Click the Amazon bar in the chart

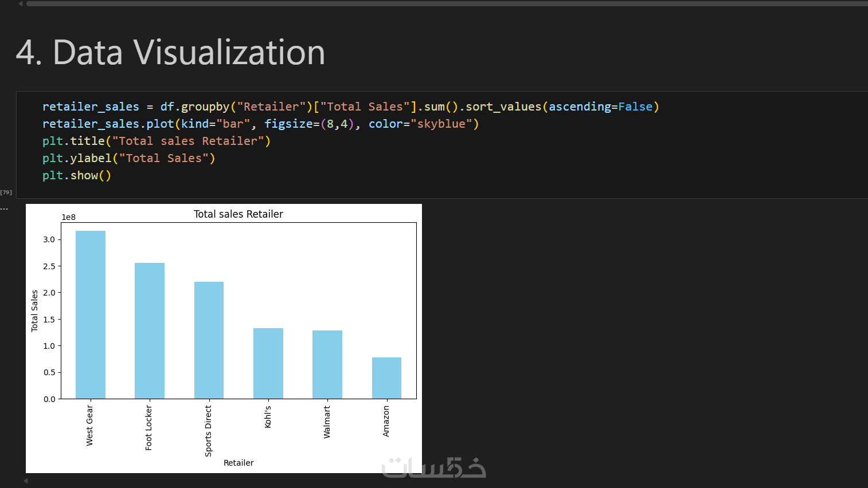(386, 378)
